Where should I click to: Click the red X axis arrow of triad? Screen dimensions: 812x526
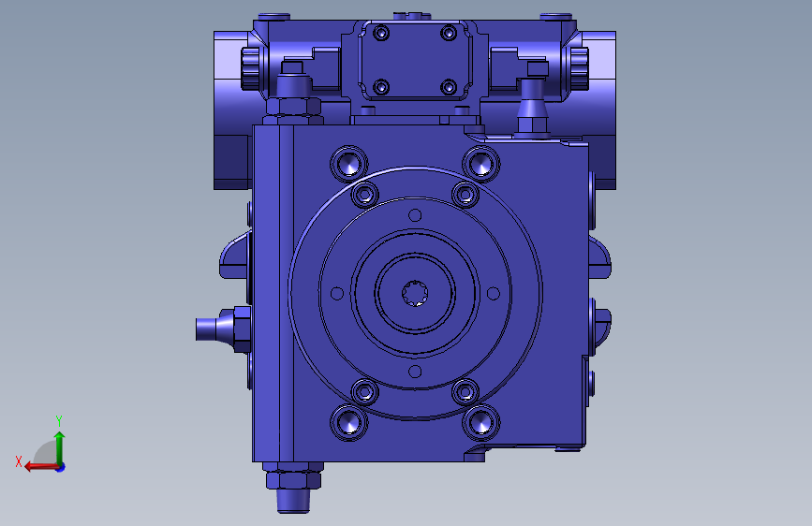click(40, 466)
